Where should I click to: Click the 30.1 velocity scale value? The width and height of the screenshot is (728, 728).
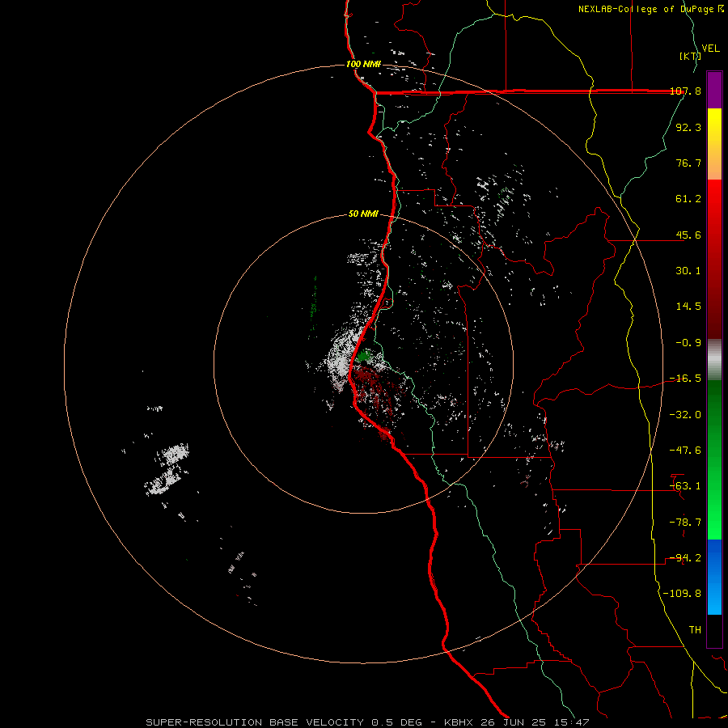click(688, 271)
